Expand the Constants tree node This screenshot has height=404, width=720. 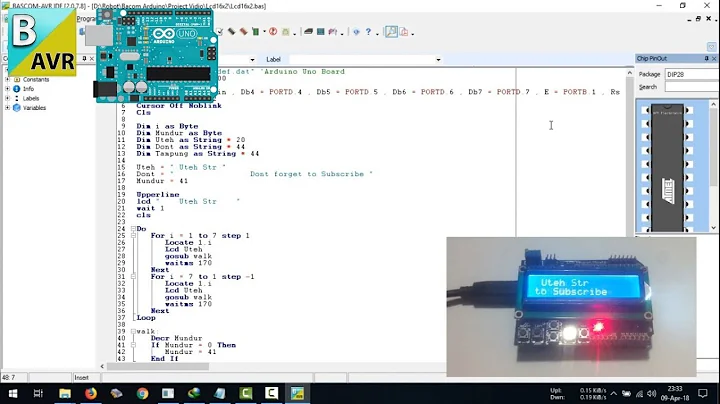7,79
